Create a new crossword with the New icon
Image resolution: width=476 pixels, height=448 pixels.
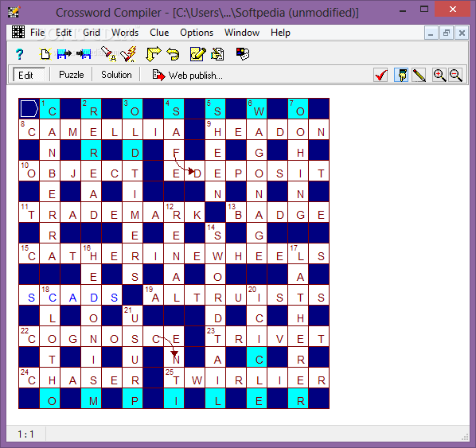coord(45,54)
